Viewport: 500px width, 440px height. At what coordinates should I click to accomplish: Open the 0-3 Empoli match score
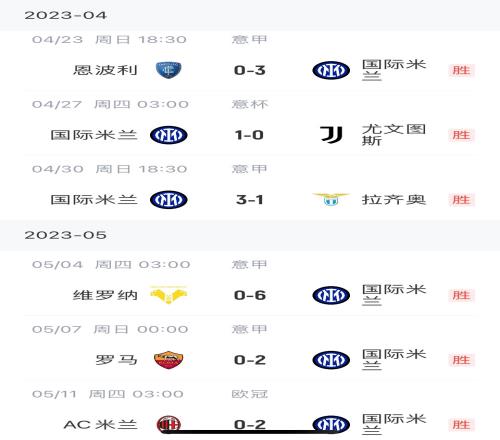(x=250, y=70)
